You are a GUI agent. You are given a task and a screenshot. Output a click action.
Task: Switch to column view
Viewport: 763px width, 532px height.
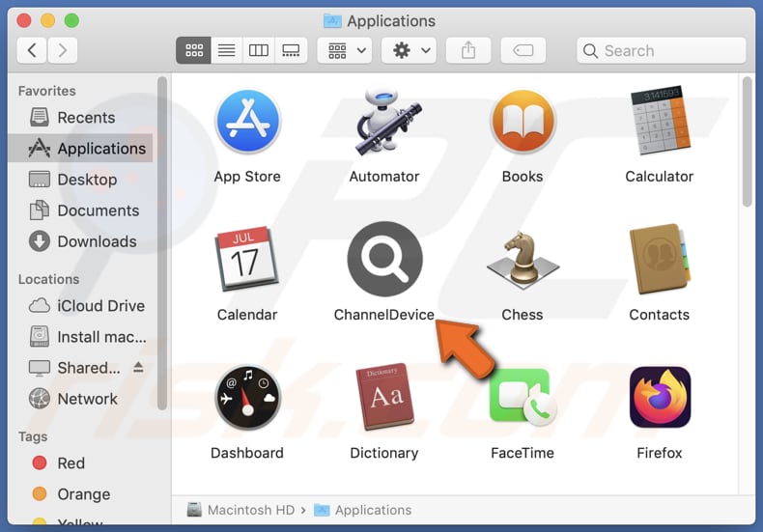[x=259, y=50]
